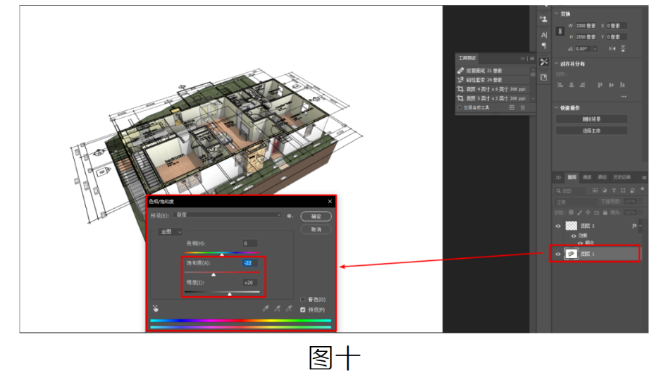Open the Character panel (A| icon)
The height and width of the screenshot is (380, 658).
(544, 35)
